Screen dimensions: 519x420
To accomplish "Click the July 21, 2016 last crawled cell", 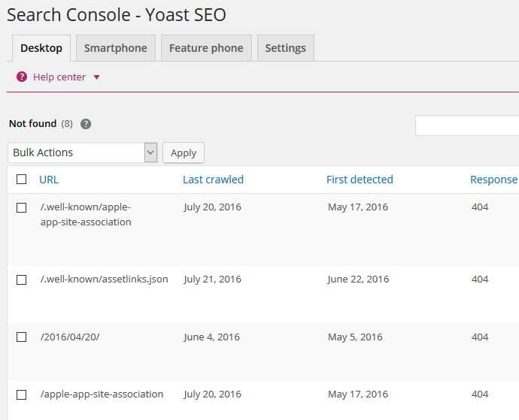I will (213, 279).
